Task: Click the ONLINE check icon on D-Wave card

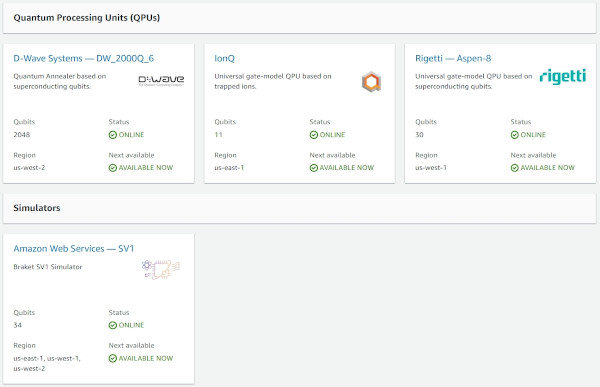Action: coord(112,135)
